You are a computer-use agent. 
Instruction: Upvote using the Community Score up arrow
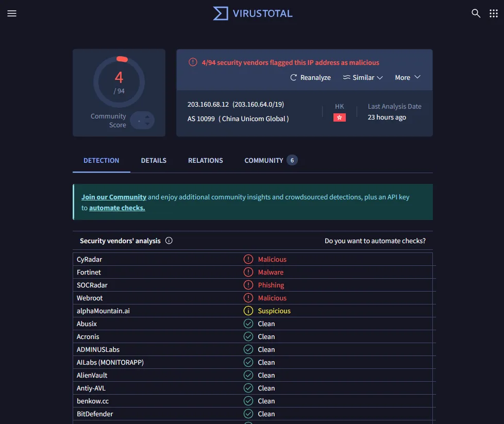tap(147, 116)
